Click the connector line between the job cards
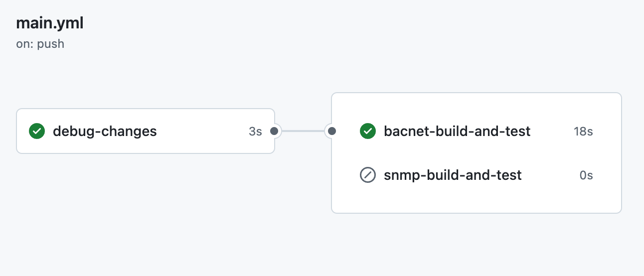Image resolution: width=644 pixels, height=276 pixels. coord(303,131)
